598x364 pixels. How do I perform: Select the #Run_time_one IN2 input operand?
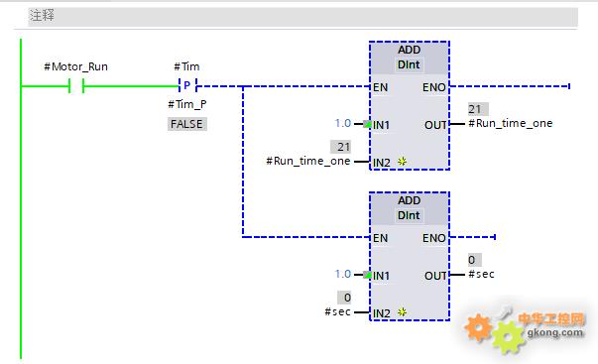click(x=308, y=161)
